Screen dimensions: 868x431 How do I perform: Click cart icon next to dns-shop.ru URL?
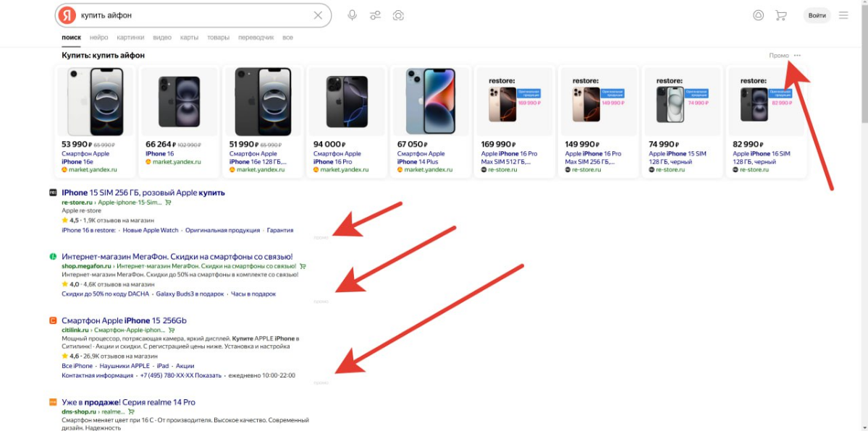point(131,411)
